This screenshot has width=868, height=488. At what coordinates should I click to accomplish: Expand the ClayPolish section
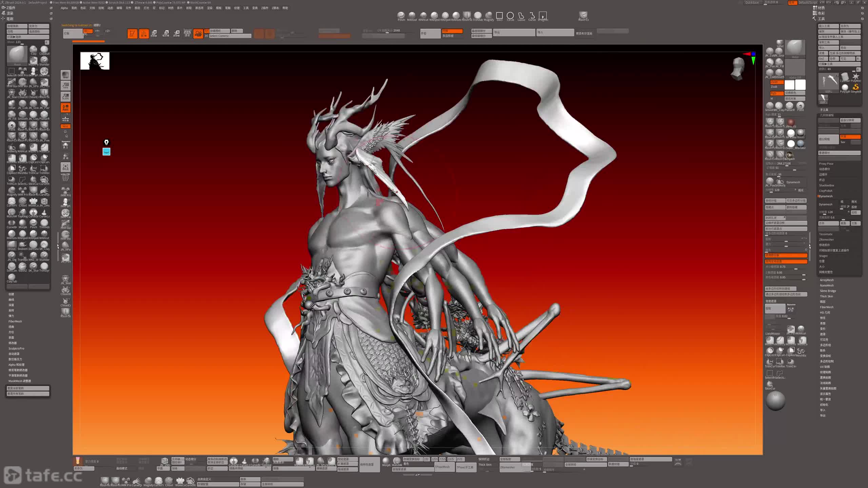tap(826, 191)
